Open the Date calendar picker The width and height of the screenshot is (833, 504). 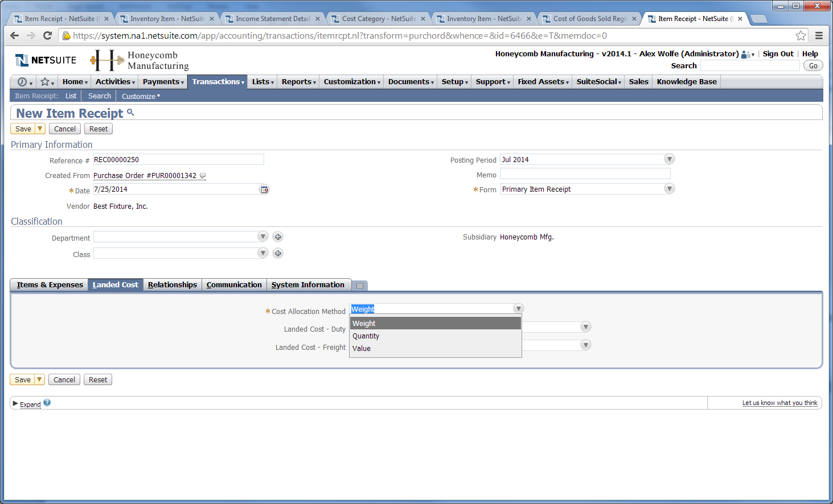(264, 189)
